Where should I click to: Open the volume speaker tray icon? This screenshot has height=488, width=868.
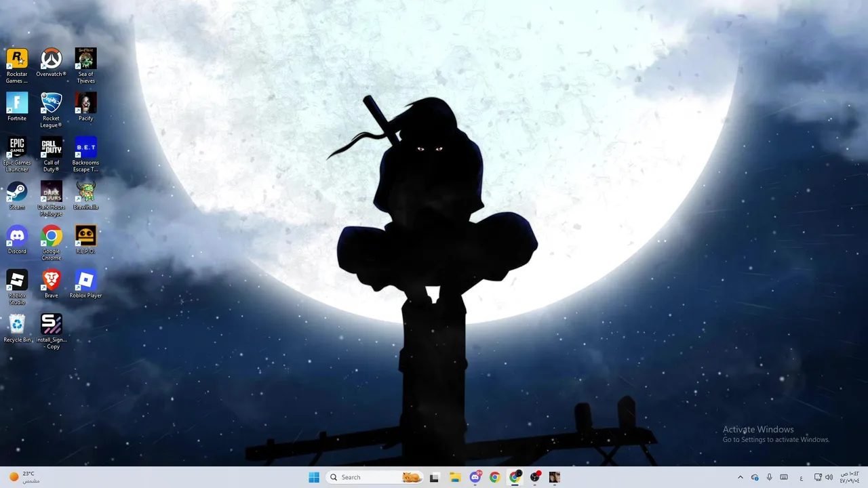(x=829, y=477)
